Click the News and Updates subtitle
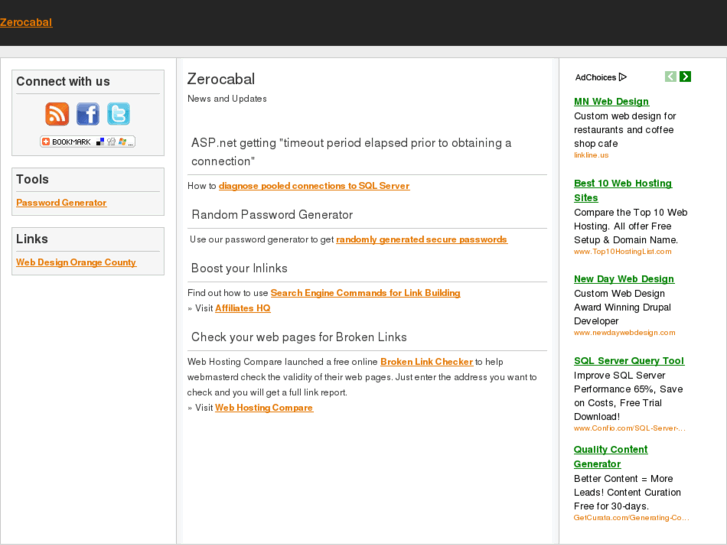727x545 pixels. 227,99
